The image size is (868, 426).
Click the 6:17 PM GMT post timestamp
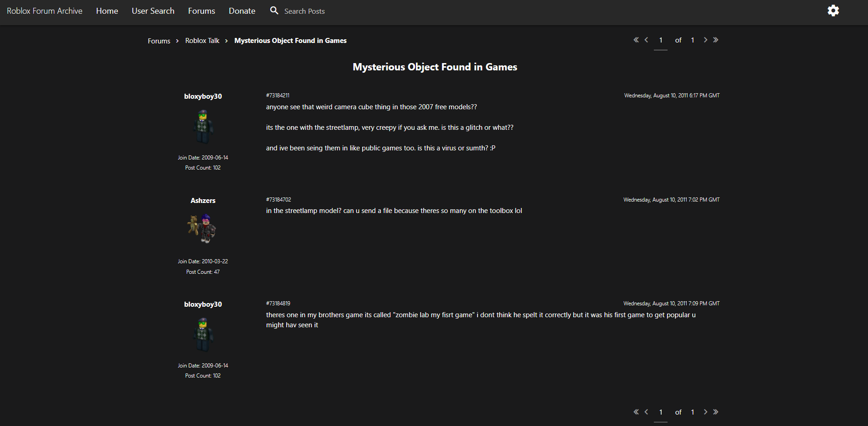point(672,96)
